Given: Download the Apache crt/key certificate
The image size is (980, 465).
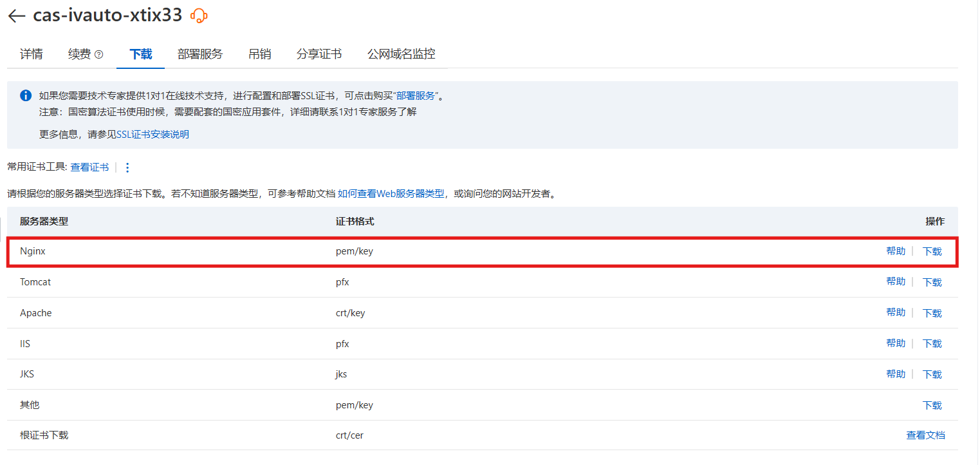Looking at the screenshot, I should click(932, 313).
